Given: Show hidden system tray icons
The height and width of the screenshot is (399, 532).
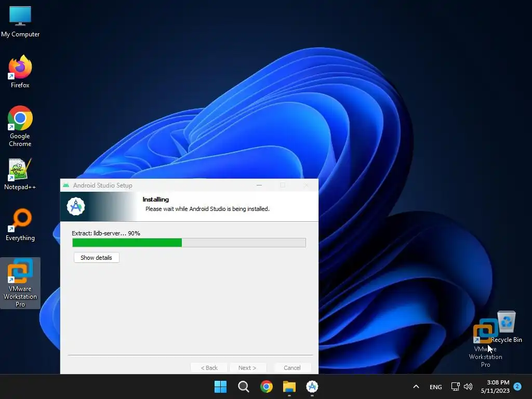Looking at the screenshot, I should (x=416, y=387).
